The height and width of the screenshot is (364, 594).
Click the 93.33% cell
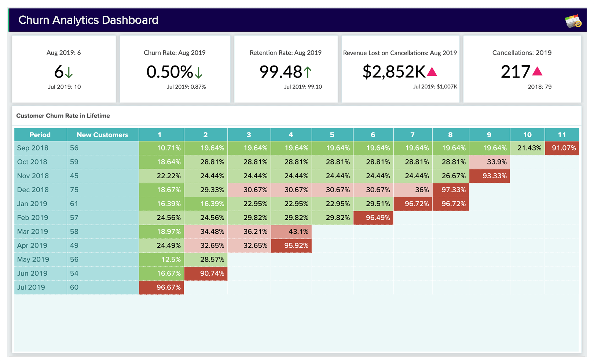[x=489, y=176]
